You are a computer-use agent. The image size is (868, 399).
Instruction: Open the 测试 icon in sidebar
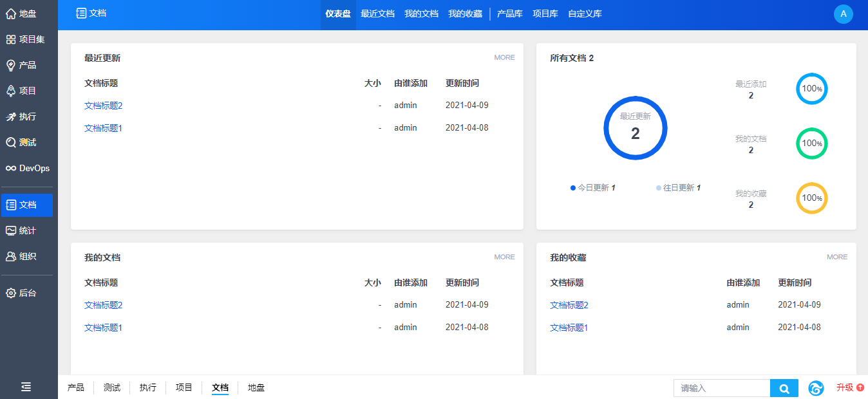pyautogui.click(x=11, y=142)
